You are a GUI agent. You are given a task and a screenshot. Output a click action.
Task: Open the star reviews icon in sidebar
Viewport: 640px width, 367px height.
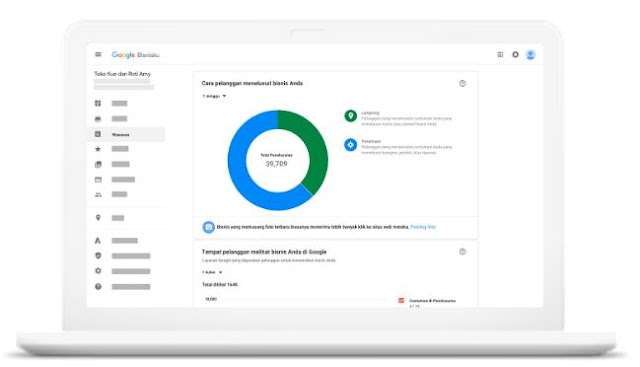(x=98, y=149)
